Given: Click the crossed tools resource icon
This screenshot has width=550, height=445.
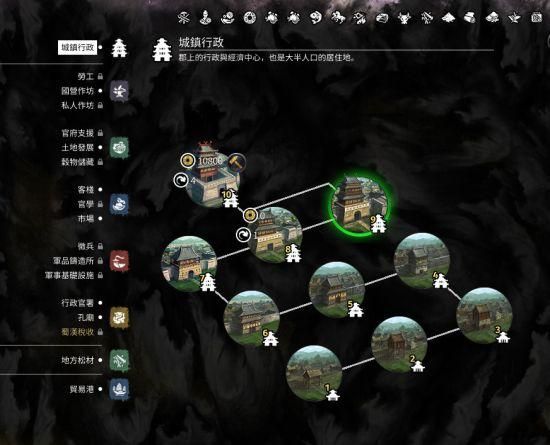Looking at the screenshot, I should [183, 18].
